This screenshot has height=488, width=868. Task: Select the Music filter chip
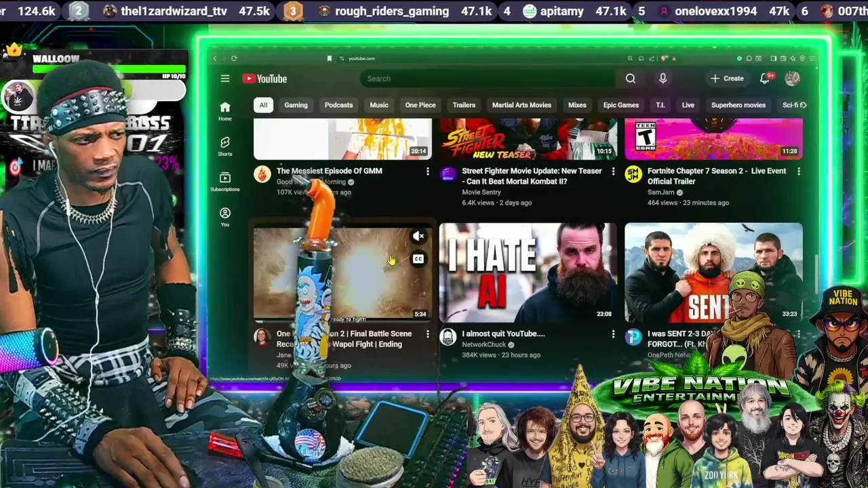point(379,105)
